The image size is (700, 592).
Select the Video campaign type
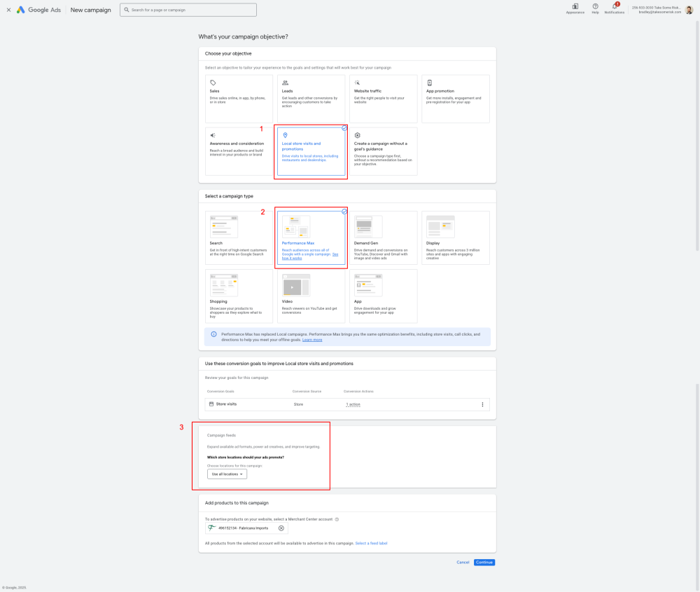311,296
